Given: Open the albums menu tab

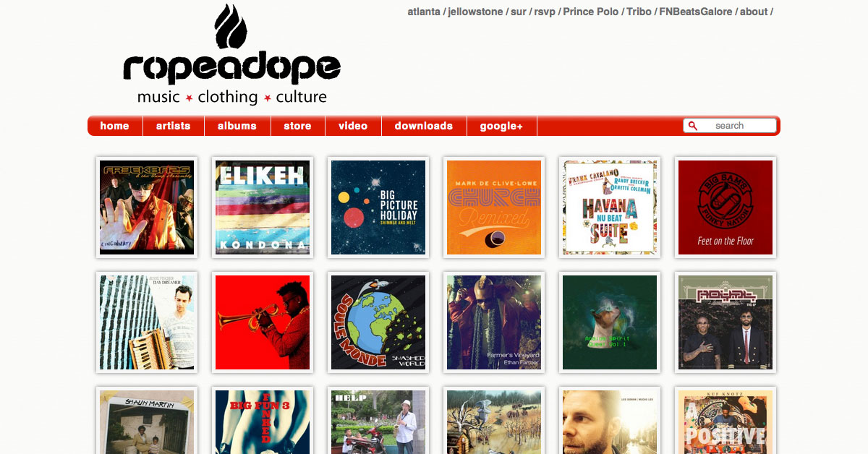Looking at the screenshot, I should (237, 126).
